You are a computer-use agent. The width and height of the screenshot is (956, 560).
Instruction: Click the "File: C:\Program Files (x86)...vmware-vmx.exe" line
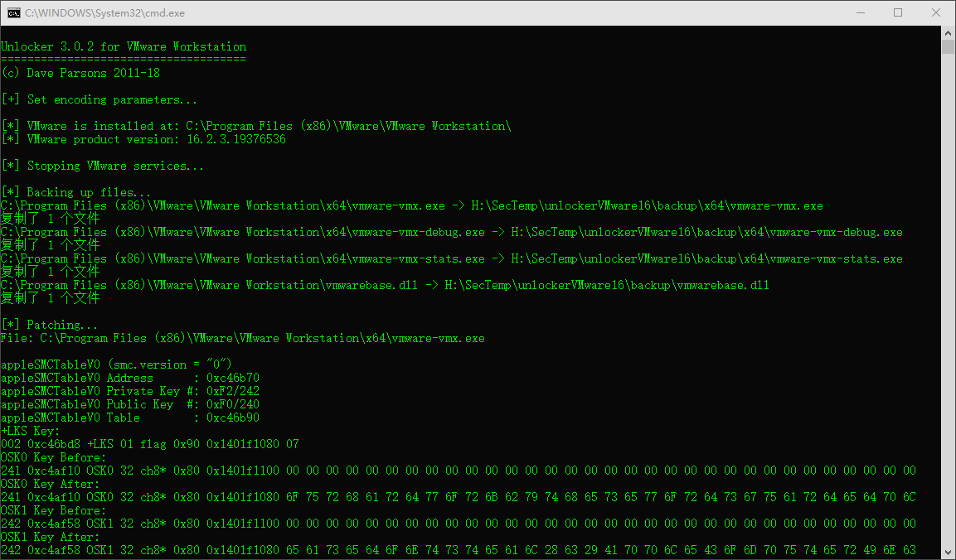[243, 338]
